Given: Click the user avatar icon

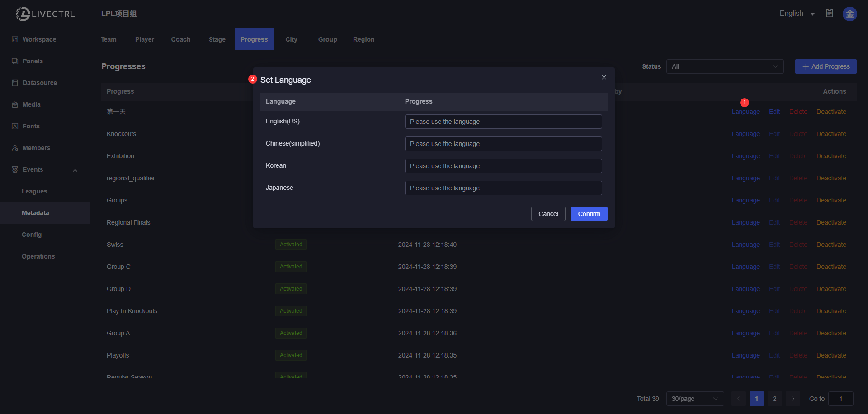Looking at the screenshot, I should click(850, 14).
